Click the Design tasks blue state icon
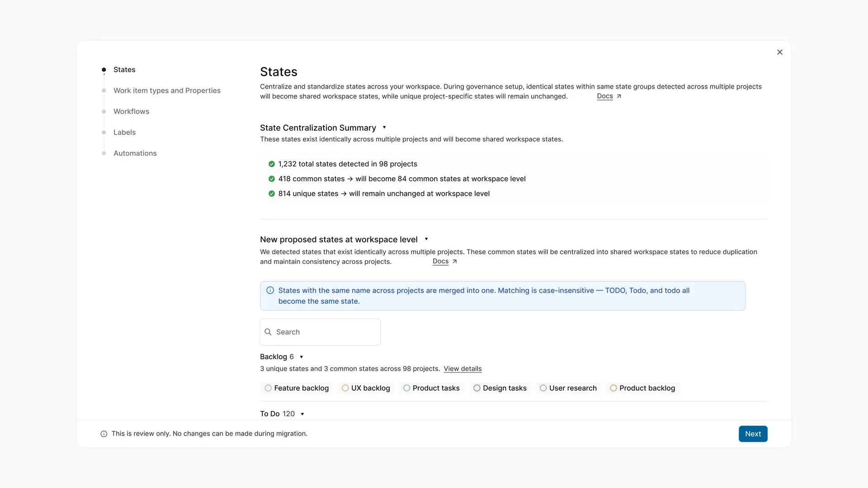This screenshot has width=868, height=488. coord(477,388)
